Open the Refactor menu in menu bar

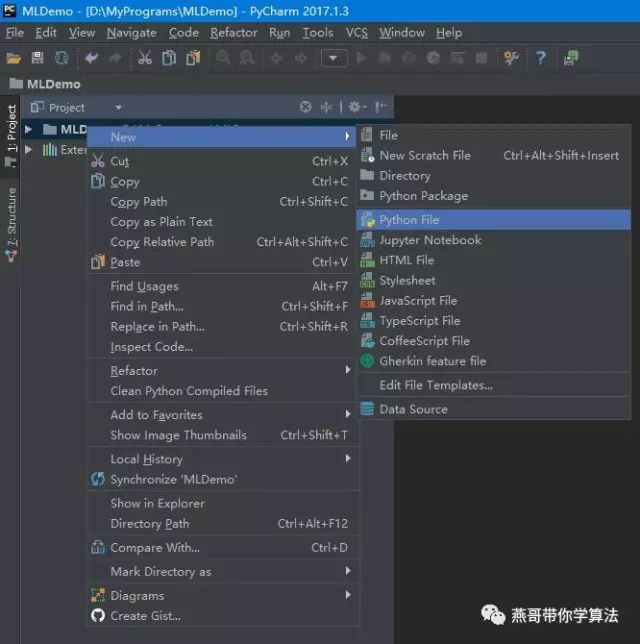tap(234, 32)
